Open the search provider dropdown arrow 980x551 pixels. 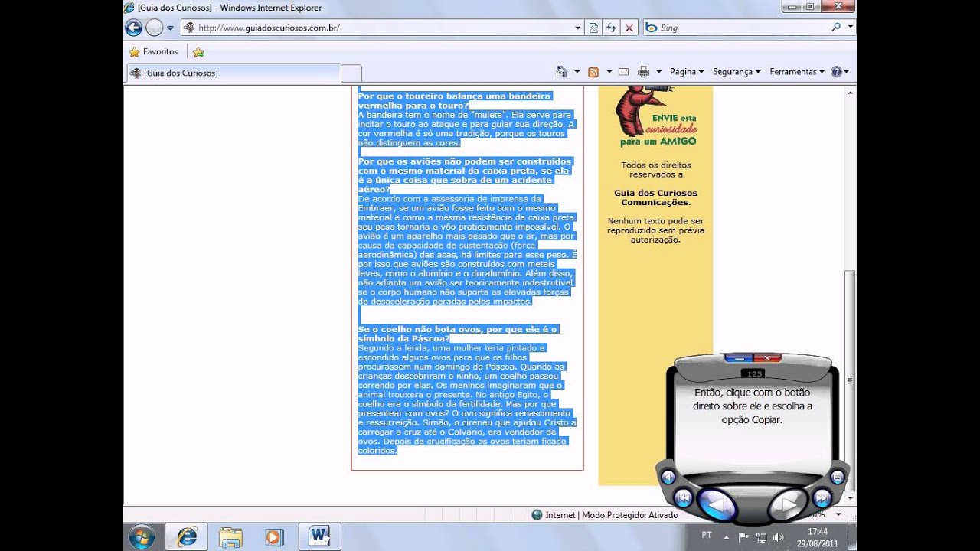(x=850, y=27)
